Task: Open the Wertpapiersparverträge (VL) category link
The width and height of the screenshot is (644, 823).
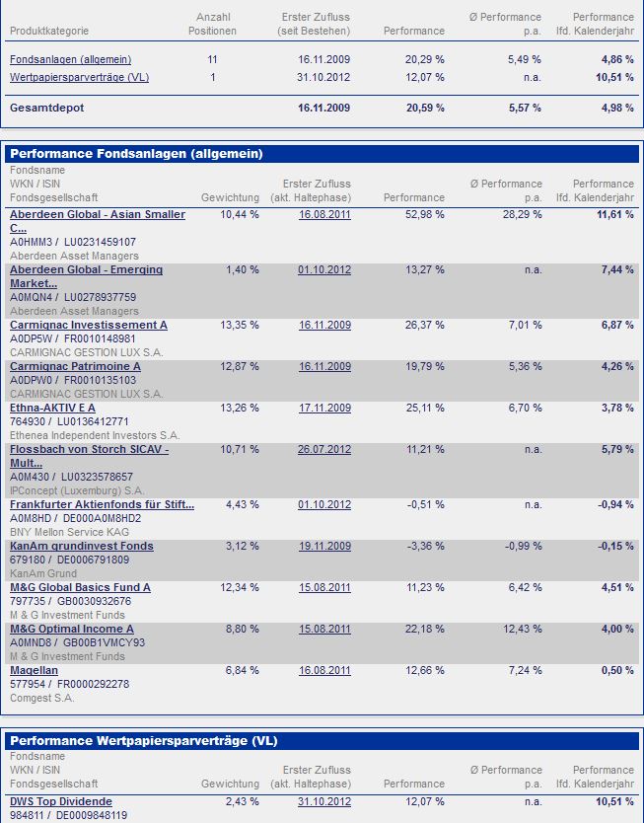Action: click(79, 77)
